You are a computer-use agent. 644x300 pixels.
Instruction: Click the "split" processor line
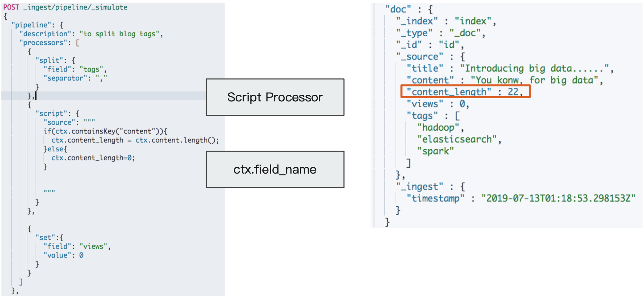click(x=55, y=60)
